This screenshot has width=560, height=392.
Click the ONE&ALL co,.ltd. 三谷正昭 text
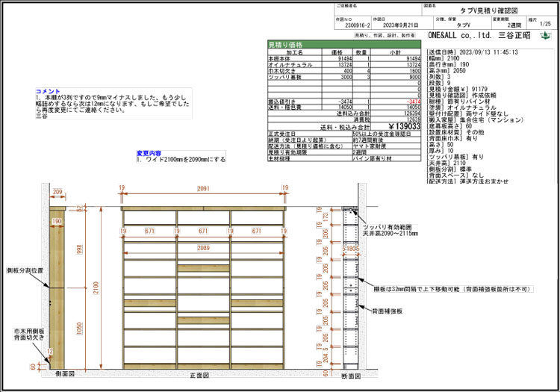[479, 35]
